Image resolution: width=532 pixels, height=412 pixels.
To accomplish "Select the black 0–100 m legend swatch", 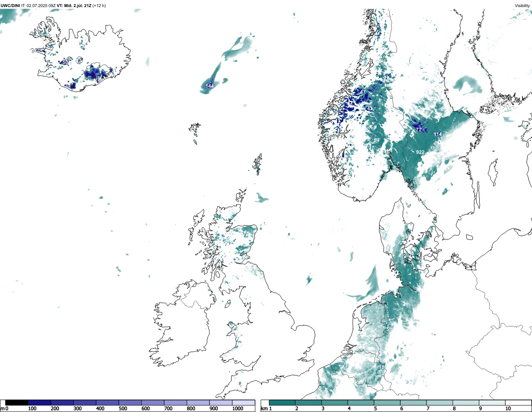I will (17, 402).
